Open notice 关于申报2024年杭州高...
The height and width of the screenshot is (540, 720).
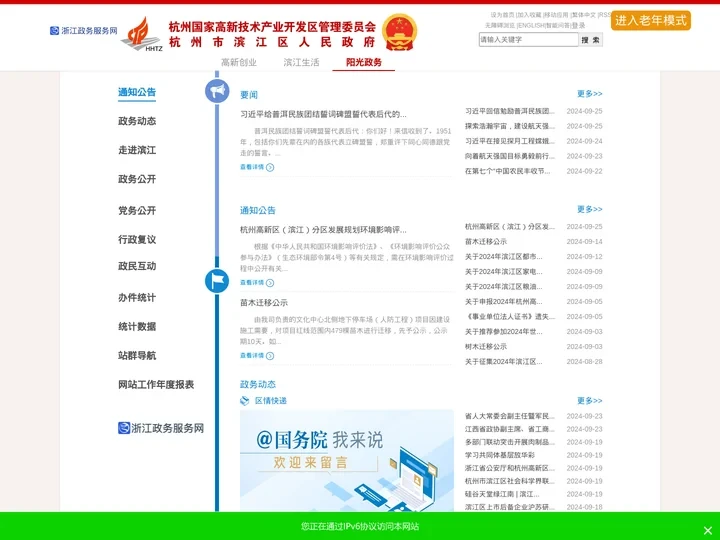[504, 301]
